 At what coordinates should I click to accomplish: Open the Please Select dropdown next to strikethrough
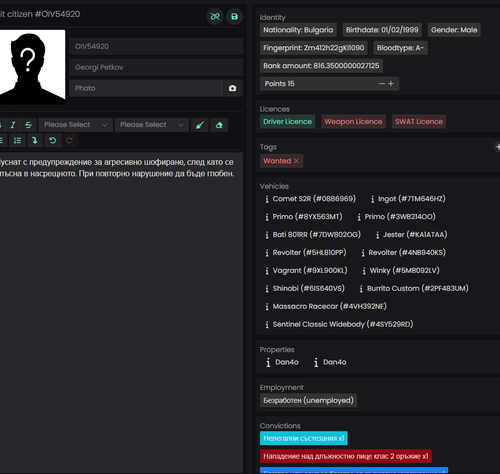pos(75,125)
